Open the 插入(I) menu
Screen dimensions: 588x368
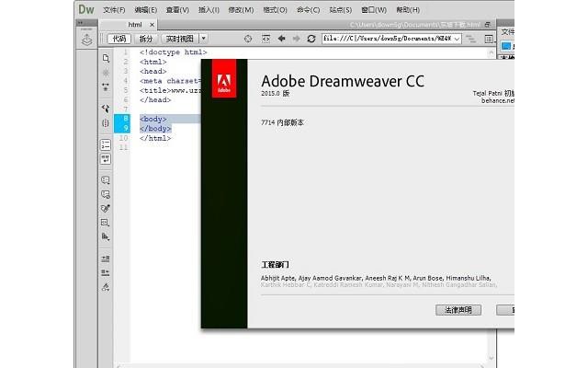[x=209, y=10]
